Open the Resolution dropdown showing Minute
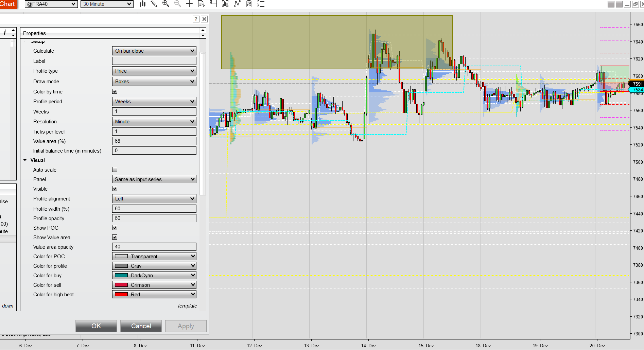 pos(154,122)
